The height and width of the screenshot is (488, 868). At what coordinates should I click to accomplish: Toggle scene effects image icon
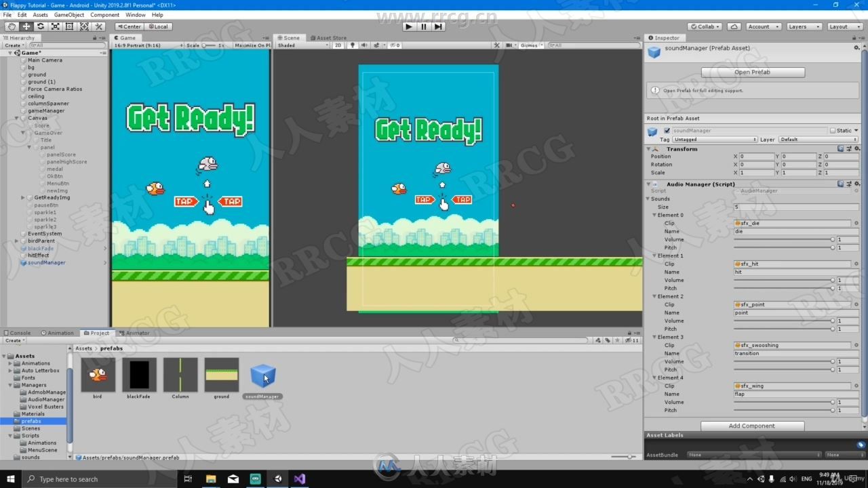[x=375, y=45]
